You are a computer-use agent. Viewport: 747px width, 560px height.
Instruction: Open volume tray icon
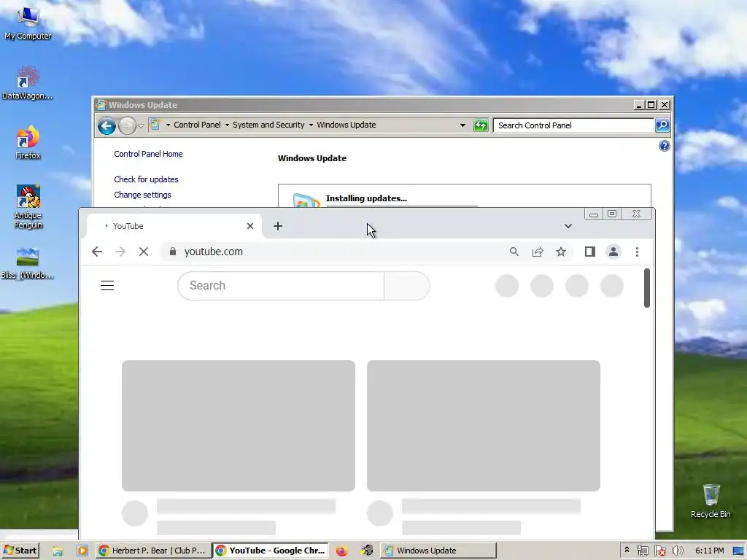677,551
